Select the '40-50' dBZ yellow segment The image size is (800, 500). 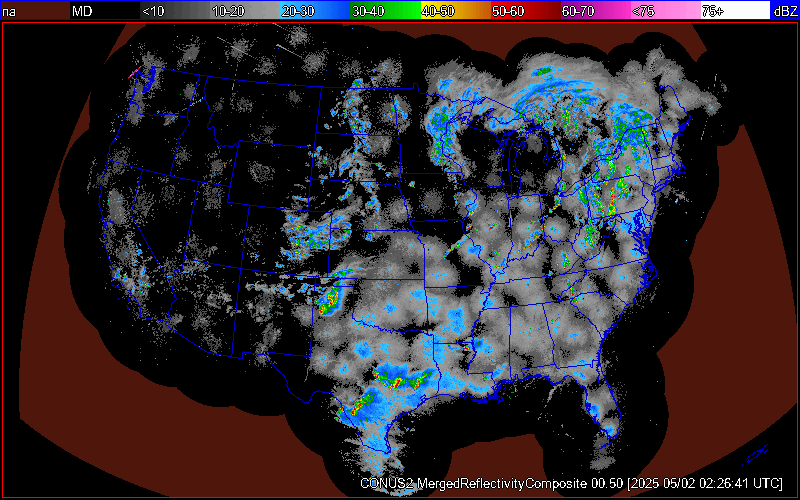[455, 10]
